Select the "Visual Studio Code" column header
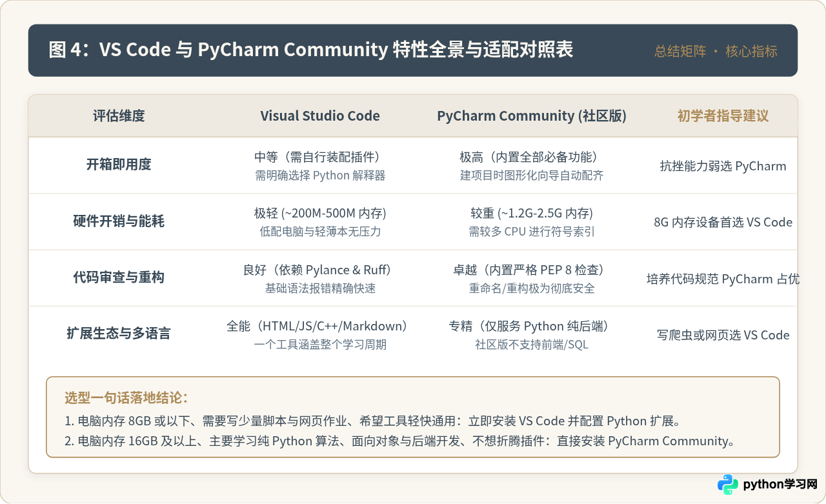The image size is (826, 504). pyautogui.click(x=320, y=116)
